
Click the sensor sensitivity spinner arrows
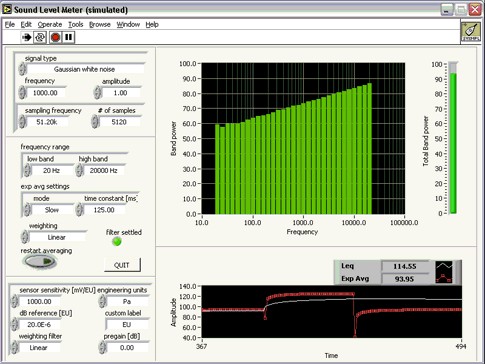[14, 301]
